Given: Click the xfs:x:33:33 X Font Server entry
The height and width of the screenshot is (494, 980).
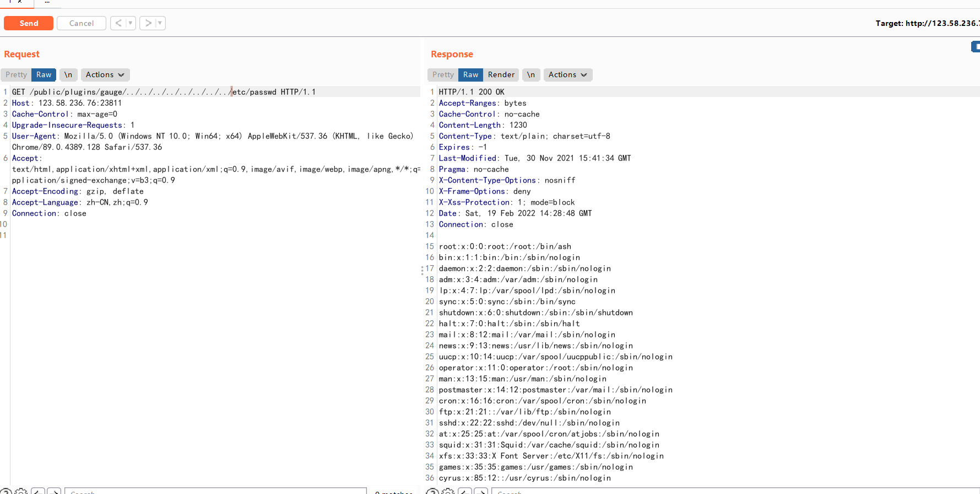Looking at the screenshot, I should [551, 456].
